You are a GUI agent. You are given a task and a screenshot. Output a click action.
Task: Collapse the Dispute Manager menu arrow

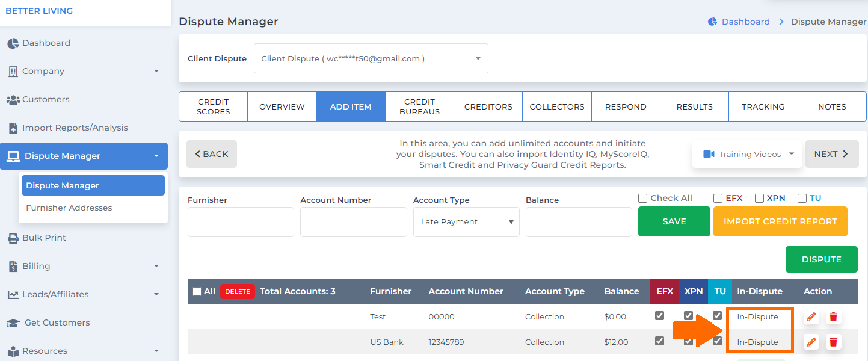click(x=156, y=156)
